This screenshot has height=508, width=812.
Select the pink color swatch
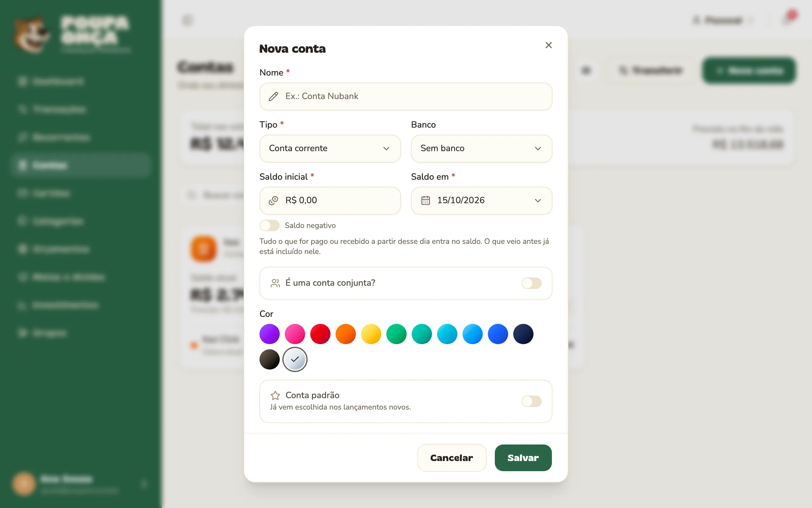[x=295, y=334]
